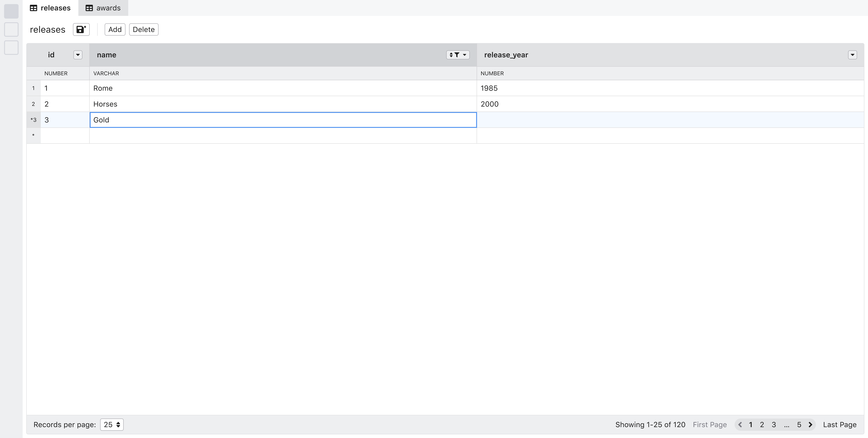
Task: Open the id column dropdown menu
Action: click(x=78, y=55)
